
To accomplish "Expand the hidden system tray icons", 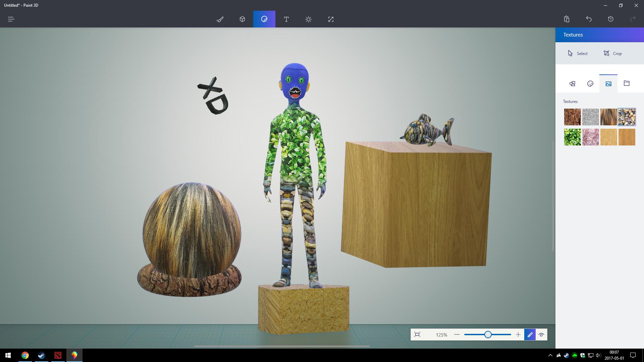I will click(x=550, y=355).
